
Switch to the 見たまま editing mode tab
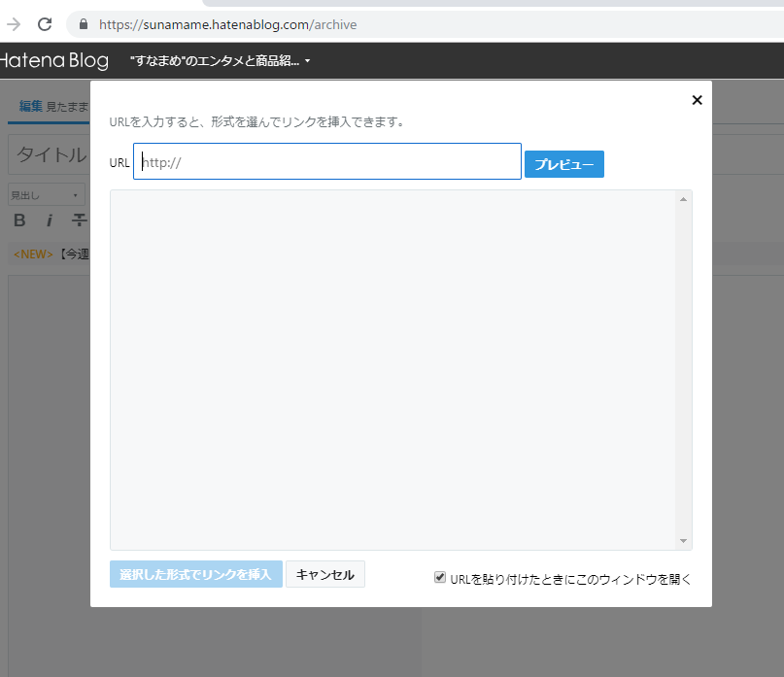click(67, 107)
